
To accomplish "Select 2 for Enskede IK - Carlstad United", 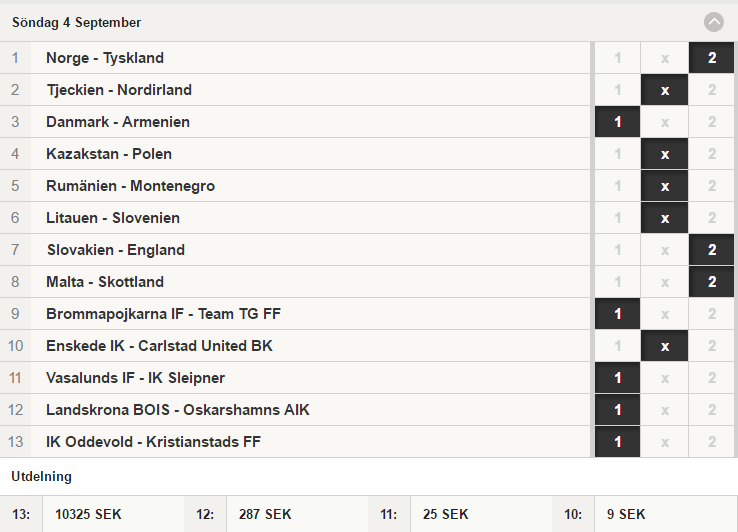I will tap(712, 346).
